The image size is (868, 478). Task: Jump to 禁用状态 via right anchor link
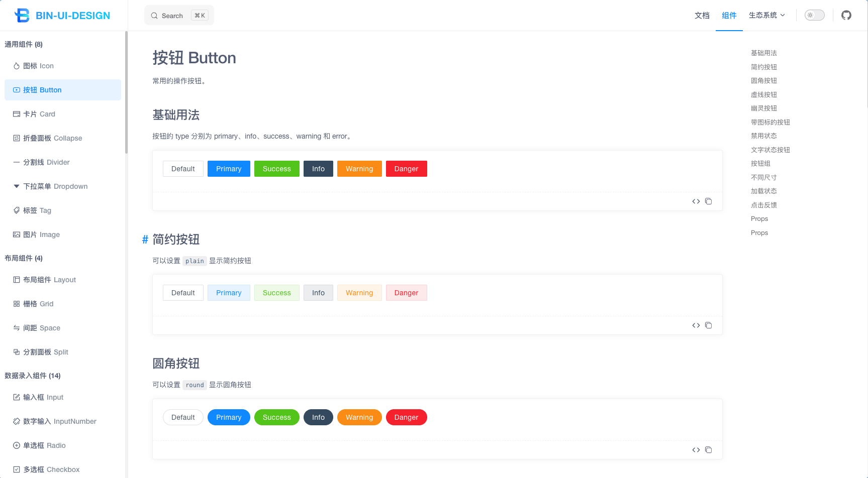click(x=763, y=136)
